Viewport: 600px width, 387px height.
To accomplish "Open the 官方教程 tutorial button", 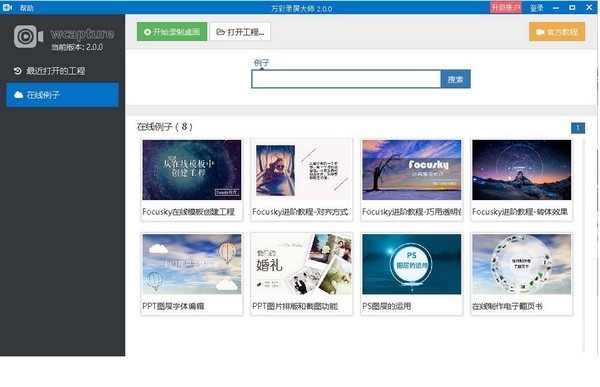I will pos(557,32).
